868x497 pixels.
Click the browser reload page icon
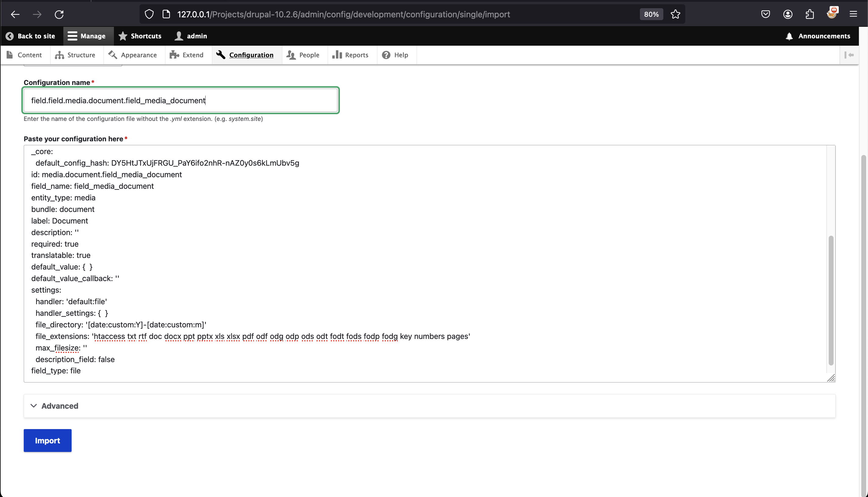59,14
